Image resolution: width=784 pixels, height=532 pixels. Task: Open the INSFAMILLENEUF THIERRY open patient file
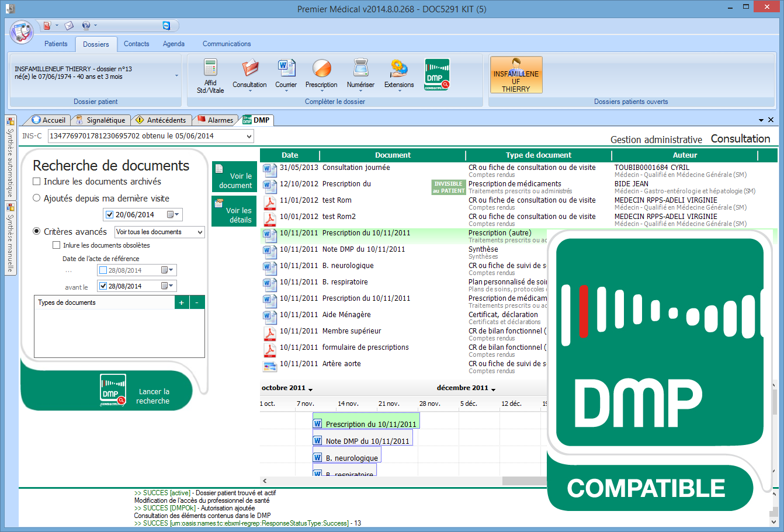click(x=516, y=75)
